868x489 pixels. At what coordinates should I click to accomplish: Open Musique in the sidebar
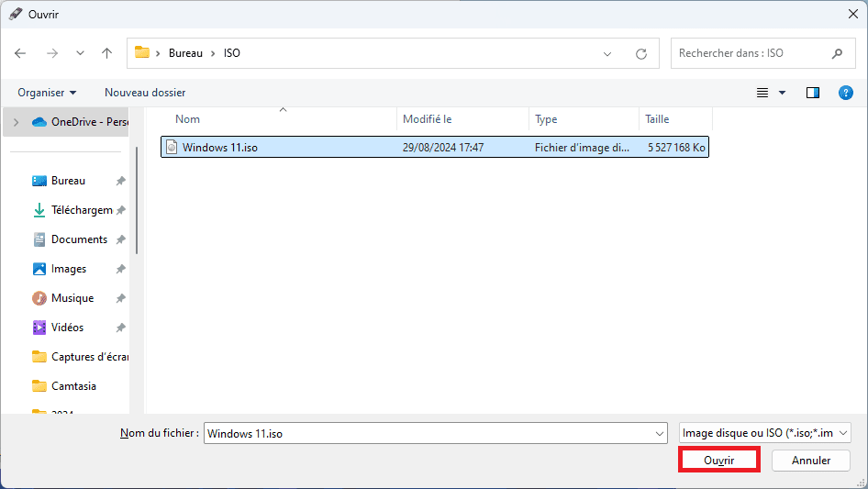(x=72, y=298)
